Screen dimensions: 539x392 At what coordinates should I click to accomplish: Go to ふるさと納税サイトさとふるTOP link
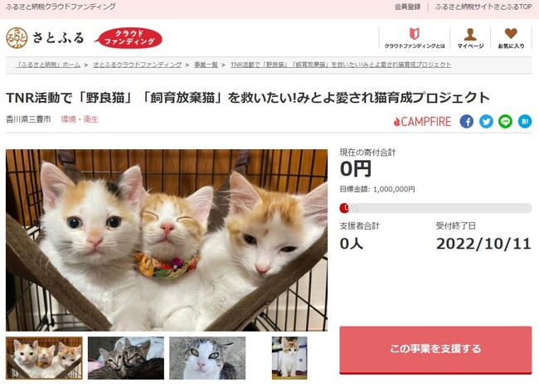pos(483,7)
